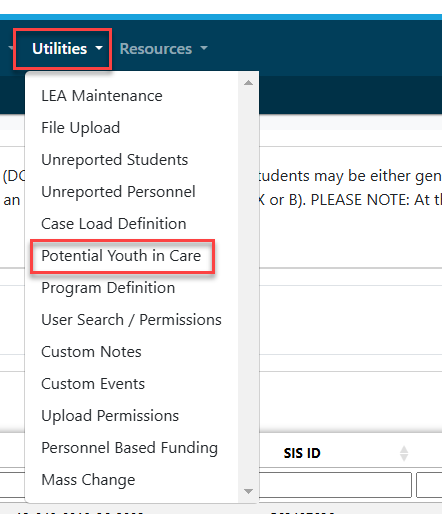Image resolution: width=442 pixels, height=514 pixels.
Task: Click the caret arrow beside Resources
Action: coord(204,48)
